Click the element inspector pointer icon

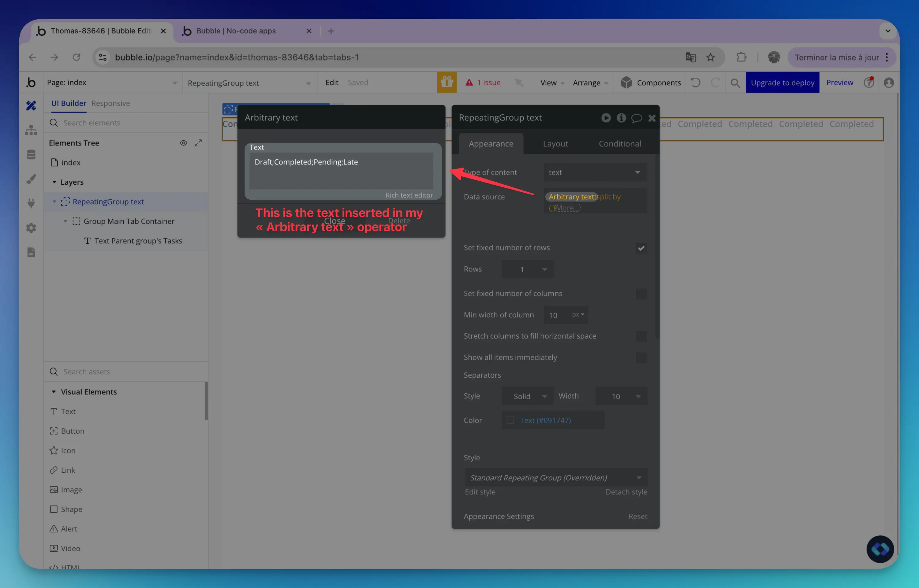[519, 83]
